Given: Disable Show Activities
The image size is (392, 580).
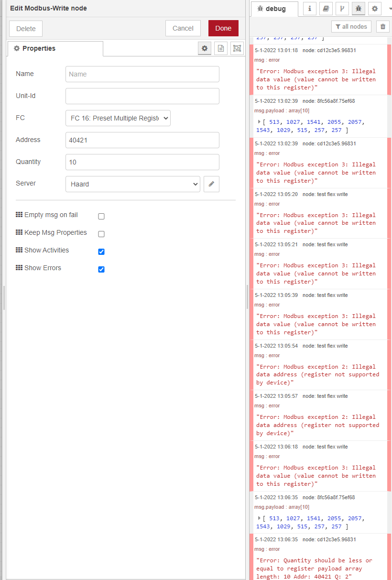Looking at the screenshot, I should click(101, 252).
